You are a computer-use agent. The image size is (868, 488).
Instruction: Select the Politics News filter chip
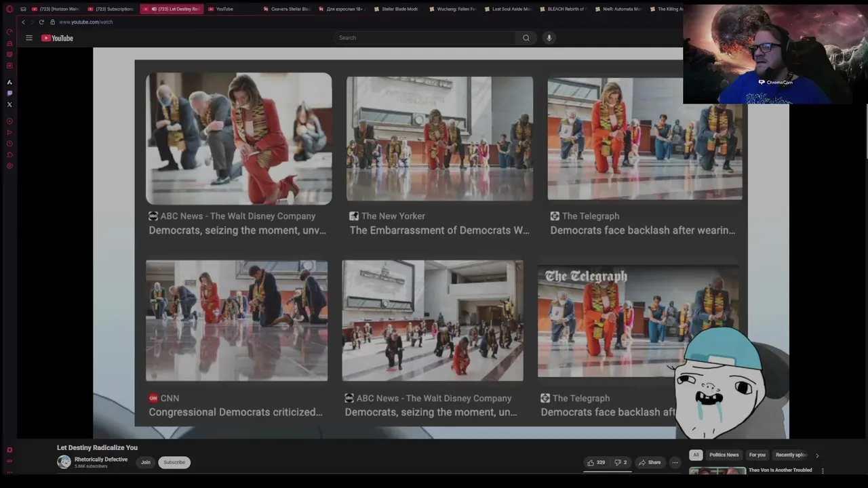pyautogui.click(x=724, y=455)
